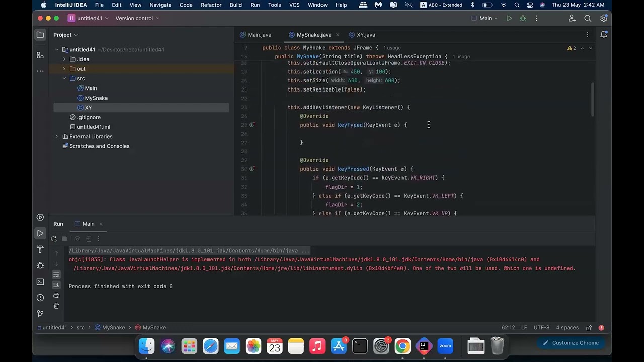
Task: Expand External Libraries node
Action: 57,137
